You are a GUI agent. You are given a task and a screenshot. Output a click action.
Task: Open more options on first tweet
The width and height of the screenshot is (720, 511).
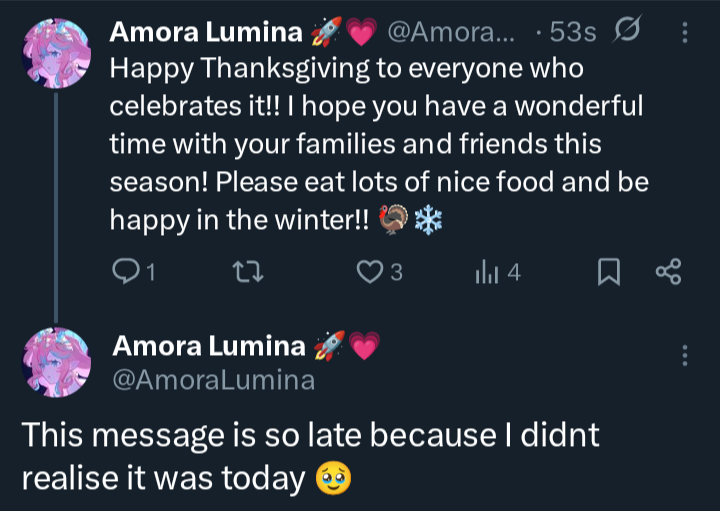[685, 33]
